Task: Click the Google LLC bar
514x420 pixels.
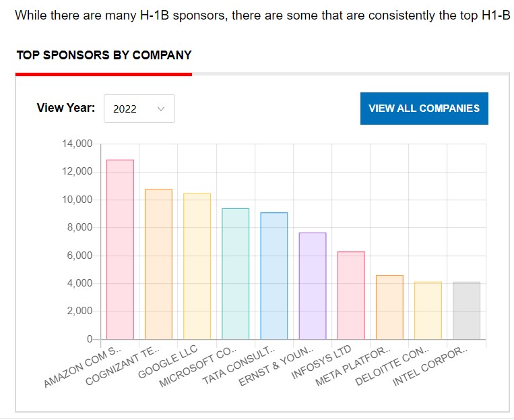Action: pyautogui.click(x=197, y=266)
